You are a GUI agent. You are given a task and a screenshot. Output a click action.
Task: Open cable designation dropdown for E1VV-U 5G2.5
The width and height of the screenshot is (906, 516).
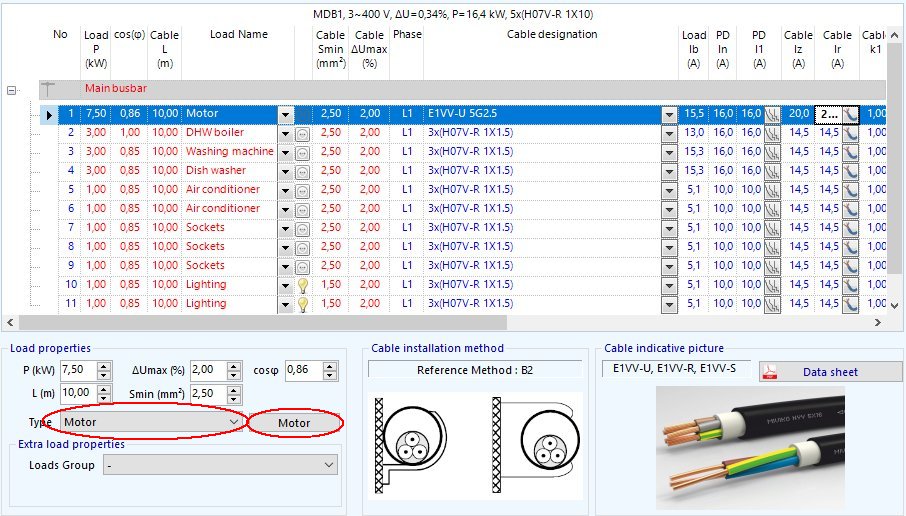pos(669,115)
